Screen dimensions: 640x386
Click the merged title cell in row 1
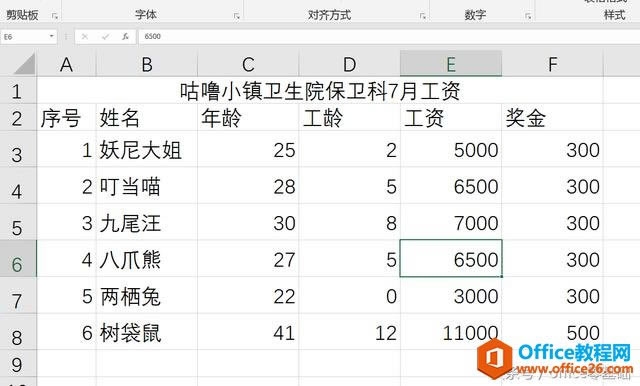point(320,91)
